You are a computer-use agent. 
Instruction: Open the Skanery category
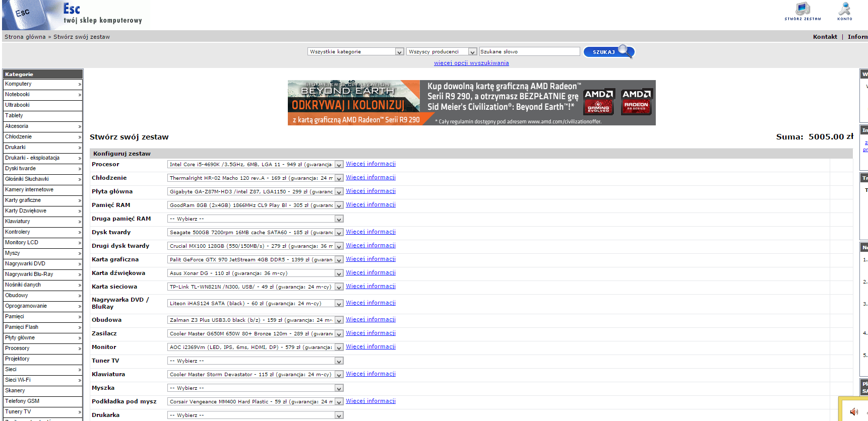(x=43, y=391)
